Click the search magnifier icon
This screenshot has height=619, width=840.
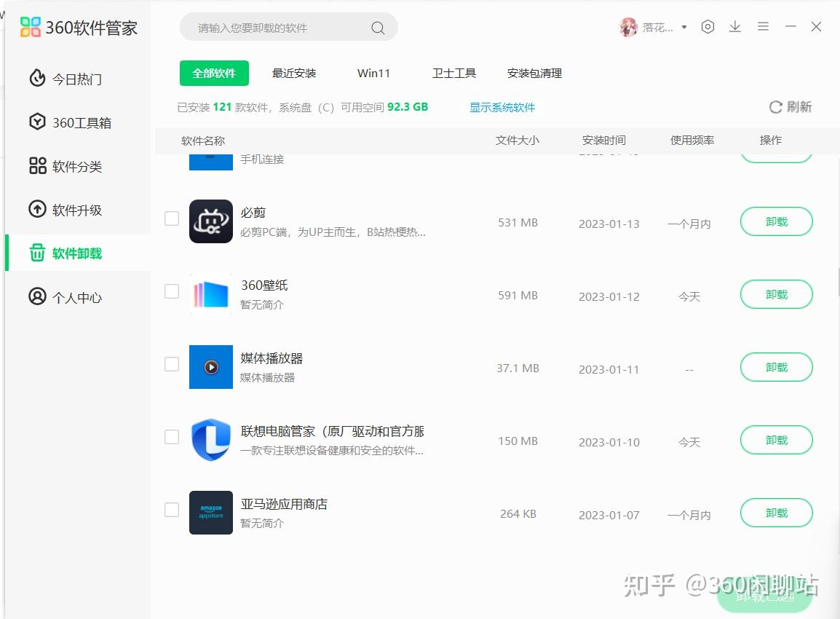tap(378, 28)
